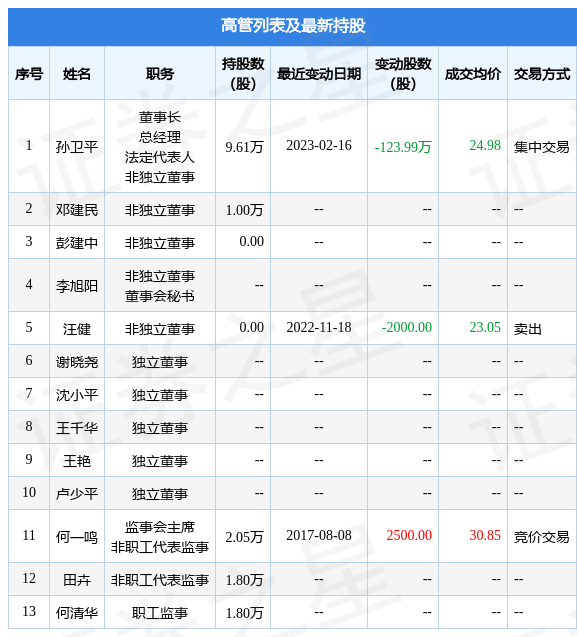This screenshot has width=577, height=637.
Task: Click the date 2022-11-18
Action: pyautogui.click(x=319, y=327)
